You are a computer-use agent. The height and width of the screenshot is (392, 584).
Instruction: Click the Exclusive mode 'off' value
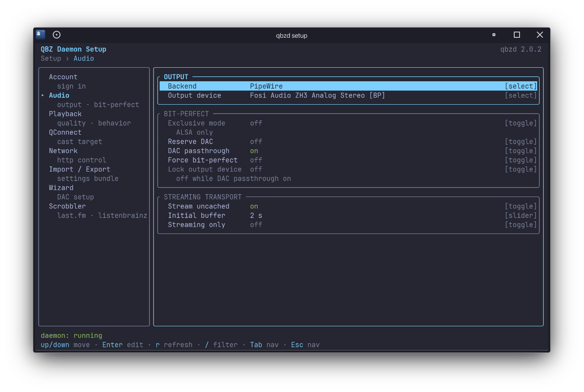[x=256, y=123]
